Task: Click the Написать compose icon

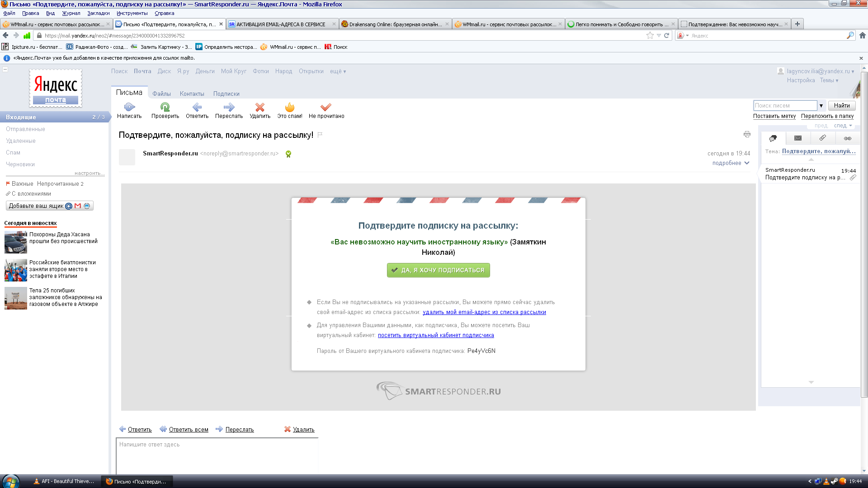Action: coord(129,107)
